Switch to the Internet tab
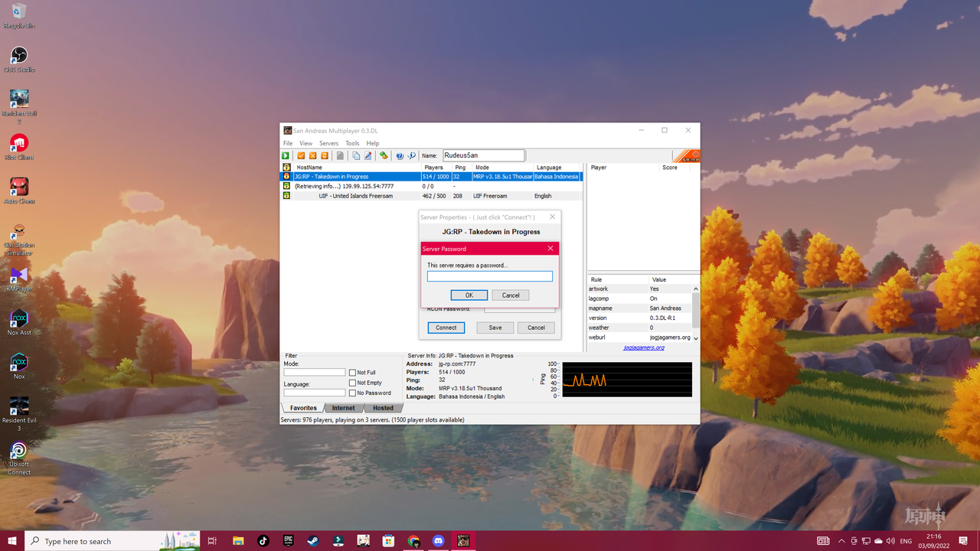 pyautogui.click(x=343, y=408)
